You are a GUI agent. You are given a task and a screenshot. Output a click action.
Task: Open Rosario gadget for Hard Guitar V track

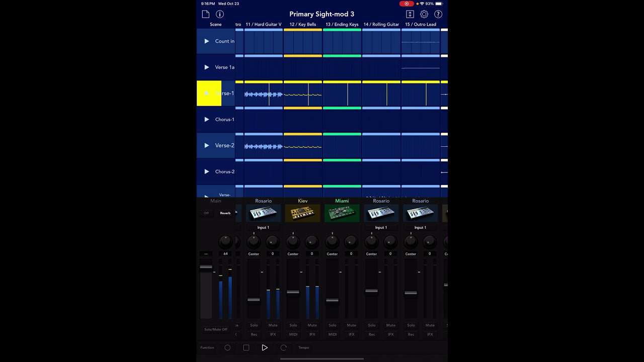264,213
